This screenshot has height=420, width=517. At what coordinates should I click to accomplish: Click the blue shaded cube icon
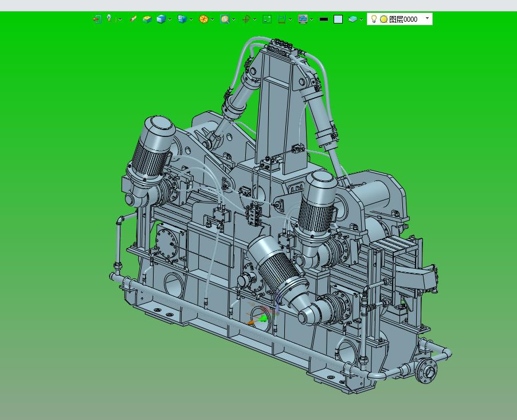[161, 19]
